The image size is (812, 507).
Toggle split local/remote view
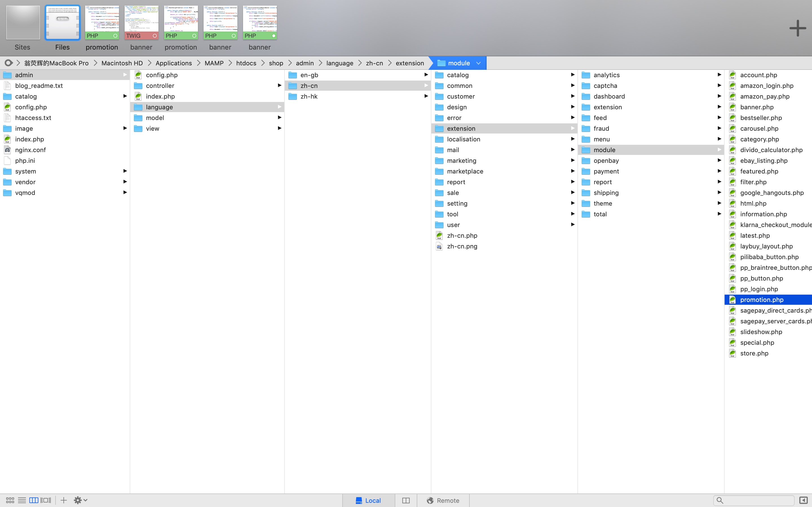click(406, 500)
